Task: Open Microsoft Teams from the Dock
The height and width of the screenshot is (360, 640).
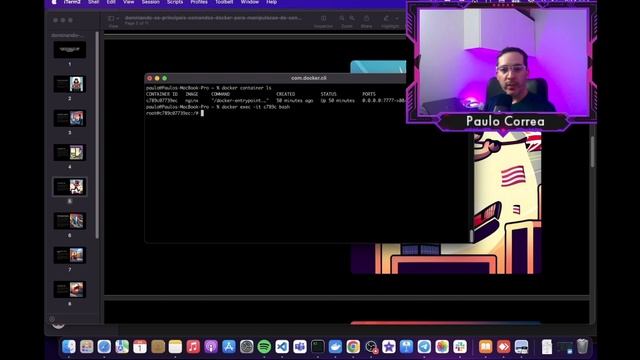Action: [x=300, y=347]
